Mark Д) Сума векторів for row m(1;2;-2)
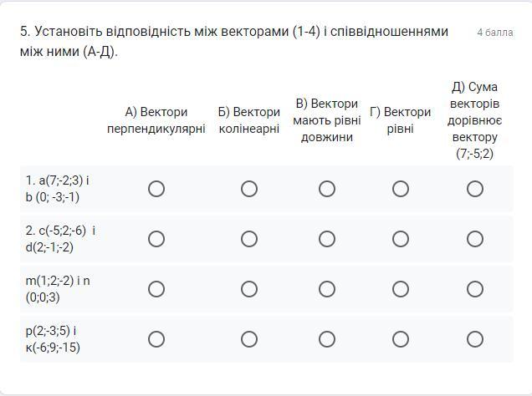This screenshot has height=396, width=532. [474, 289]
